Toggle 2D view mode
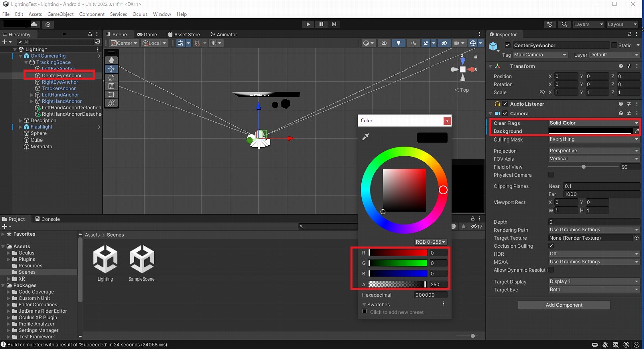The image size is (644, 349). (384, 43)
